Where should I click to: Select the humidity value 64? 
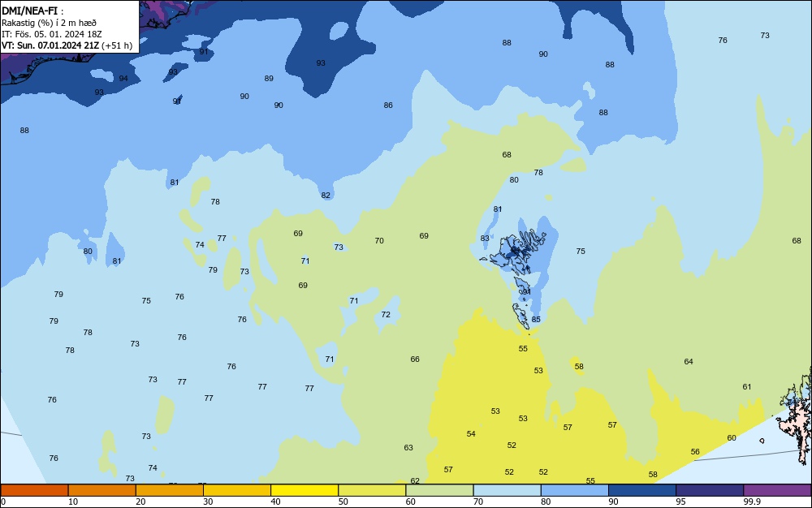click(689, 362)
